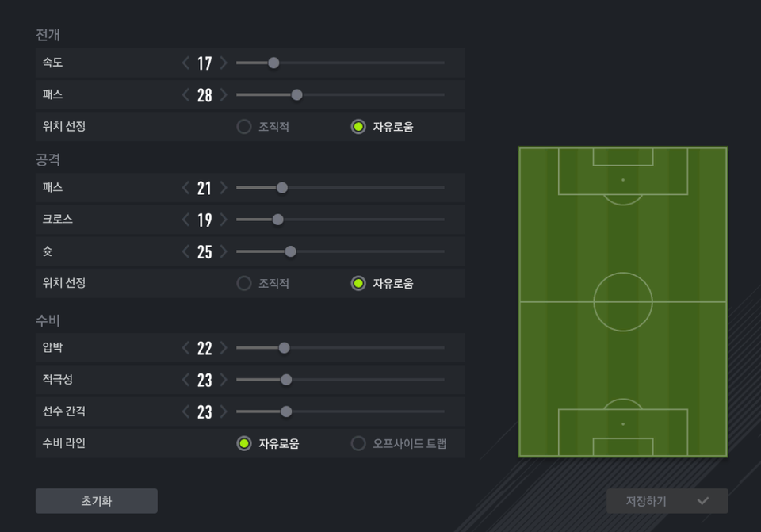The width and height of the screenshot is (761, 532).
Task: Increase 전개 속도 value with right arrow
Action: (x=224, y=63)
